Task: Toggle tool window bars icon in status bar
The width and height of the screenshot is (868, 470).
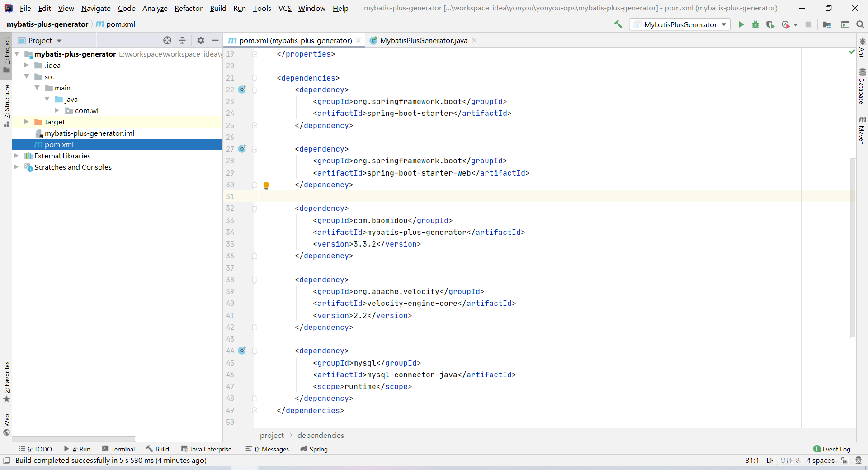Action: click(7, 460)
